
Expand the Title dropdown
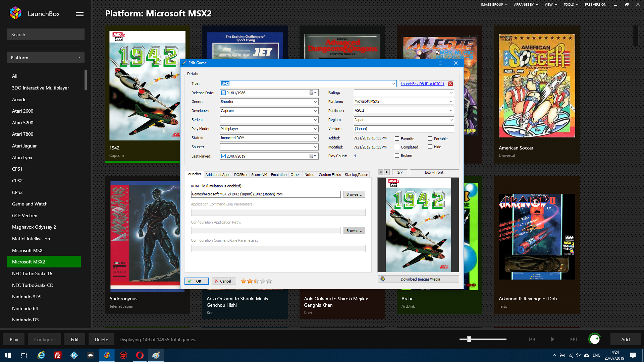tap(393, 83)
